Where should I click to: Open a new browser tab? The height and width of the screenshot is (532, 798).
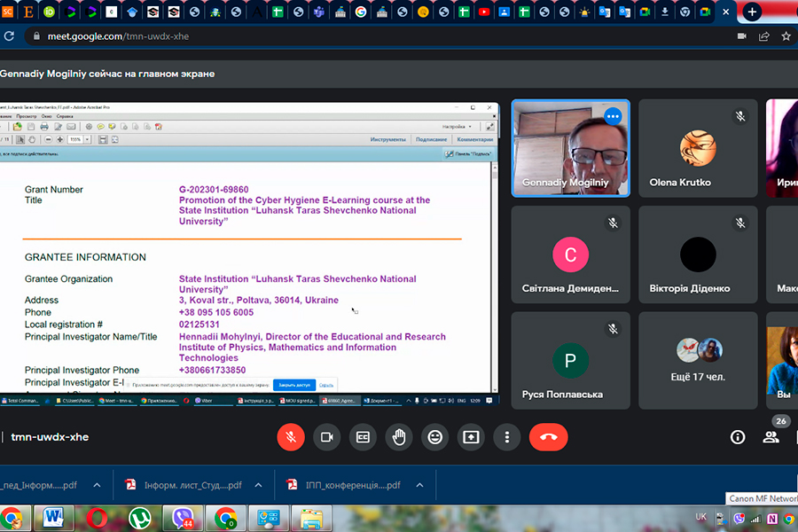pos(752,12)
